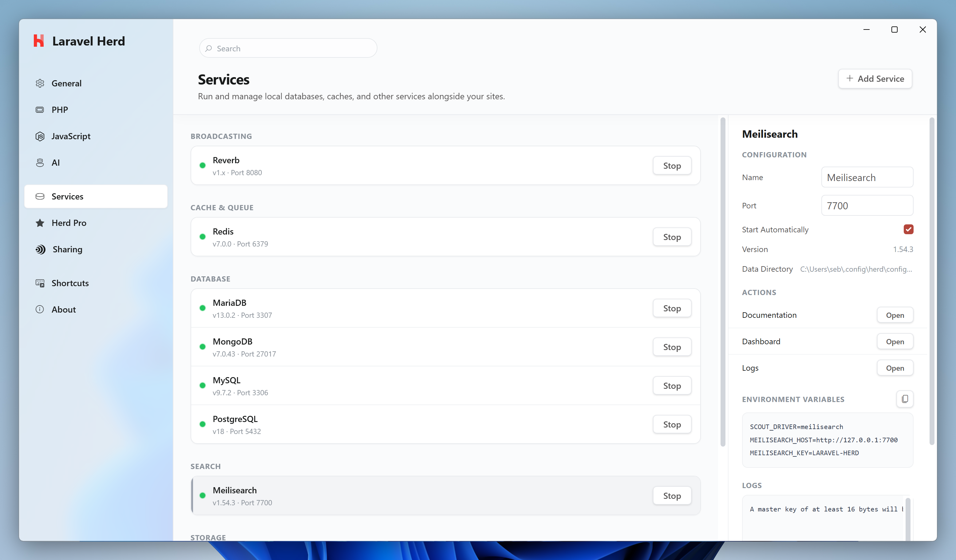The height and width of the screenshot is (560, 956).
Task: Stop the Redis service
Action: (x=672, y=237)
